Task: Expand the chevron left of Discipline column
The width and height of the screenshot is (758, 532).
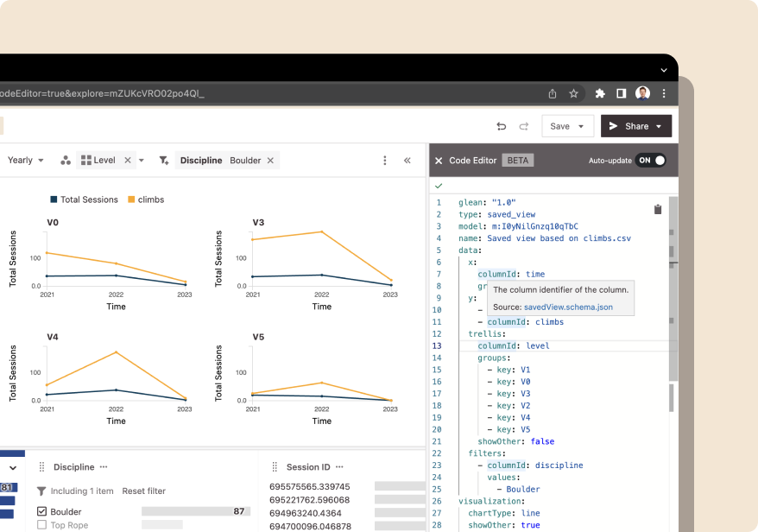Action: coord(13,468)
